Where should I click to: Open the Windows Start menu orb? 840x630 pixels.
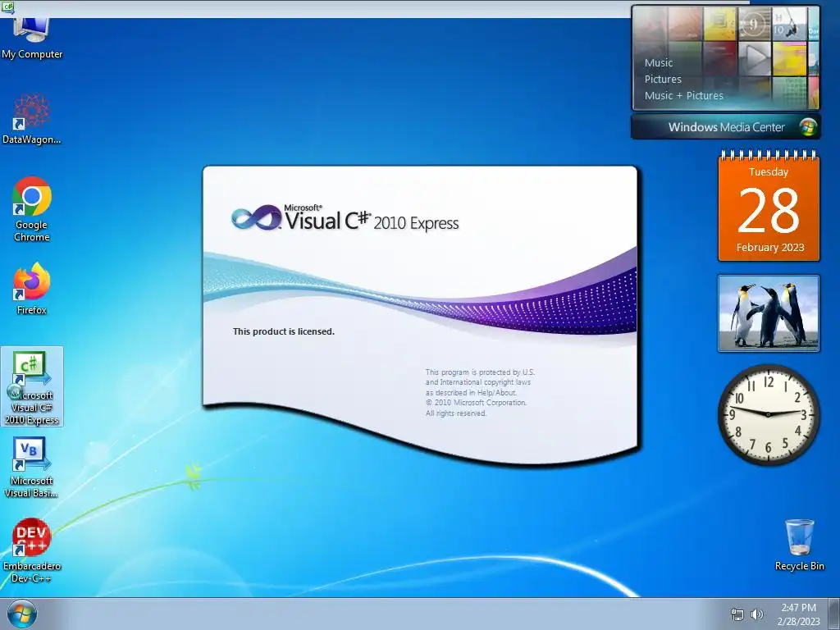pos(22,614)
